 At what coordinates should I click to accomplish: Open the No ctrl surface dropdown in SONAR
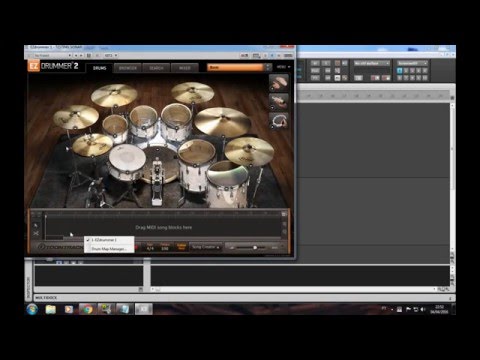[372, 63]
